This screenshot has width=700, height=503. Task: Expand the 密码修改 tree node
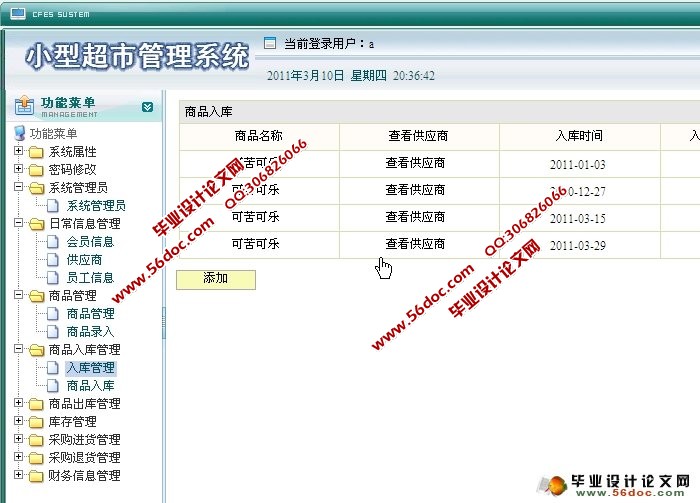(x=18, y=169)
